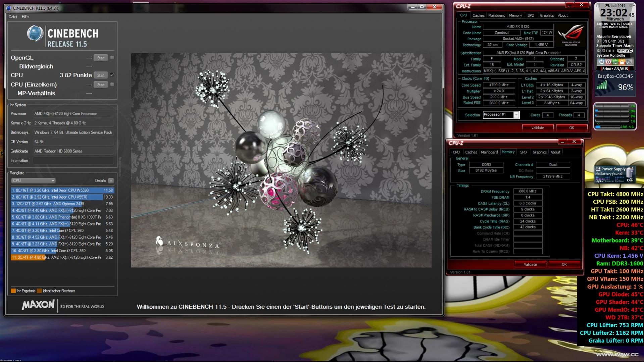The image size is (644, 362).
Task: Enable the OpenGL test checkbox
Action: pyautogui.click(x=112, y=58)
